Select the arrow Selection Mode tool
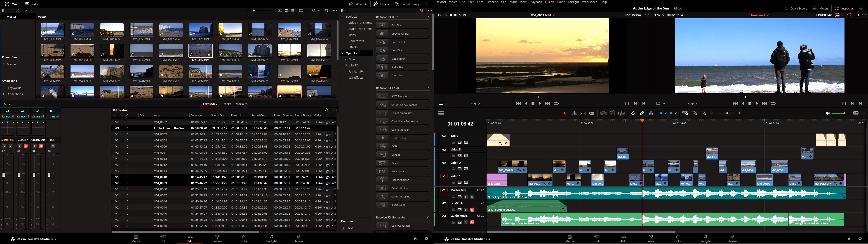The width and height of the screenshot is (868, 244). [565, 113]
